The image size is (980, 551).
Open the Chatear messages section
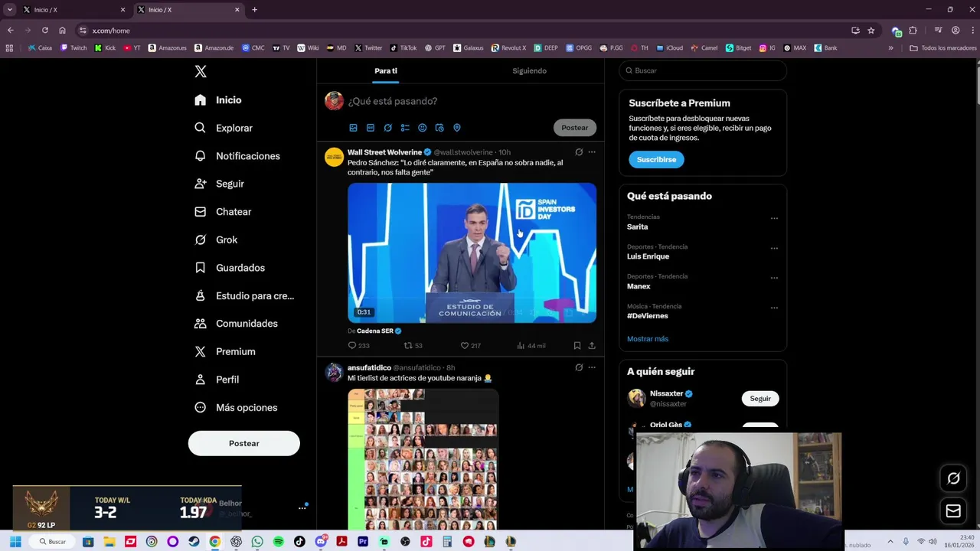[x=223, y=212]
